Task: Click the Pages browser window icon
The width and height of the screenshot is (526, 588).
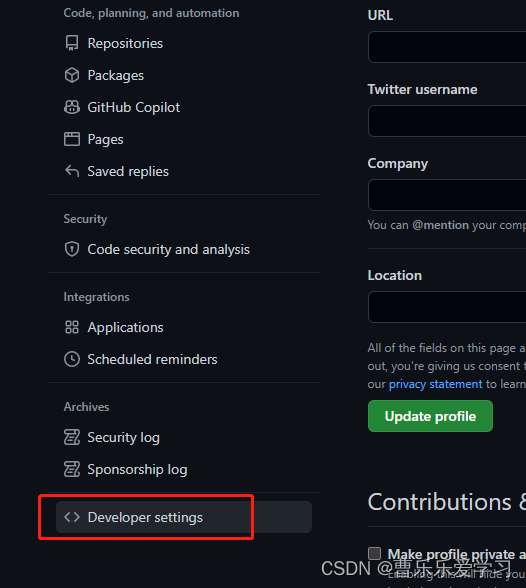Action: (x=72, y=139)
